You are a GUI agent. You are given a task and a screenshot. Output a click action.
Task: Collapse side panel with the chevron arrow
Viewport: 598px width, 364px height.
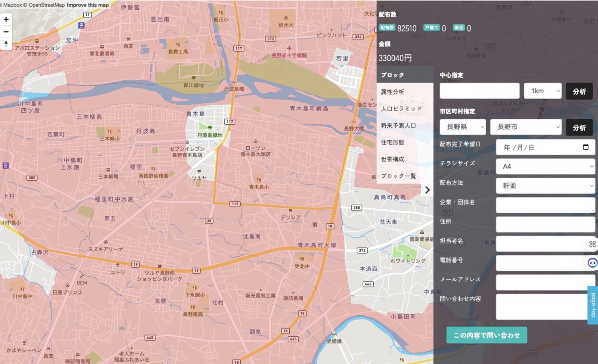[x=427, y=190]
